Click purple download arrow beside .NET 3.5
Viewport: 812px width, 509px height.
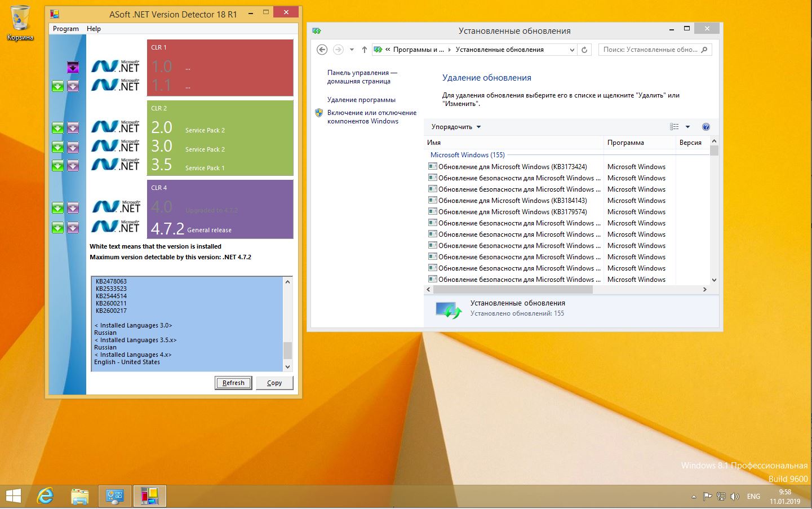(x=73, y=165)
